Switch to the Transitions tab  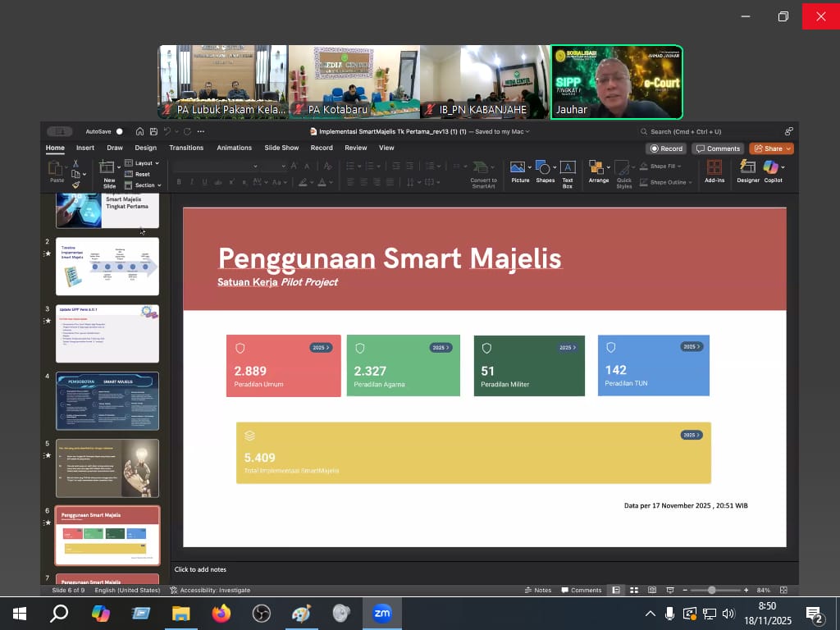coord(186,148)
